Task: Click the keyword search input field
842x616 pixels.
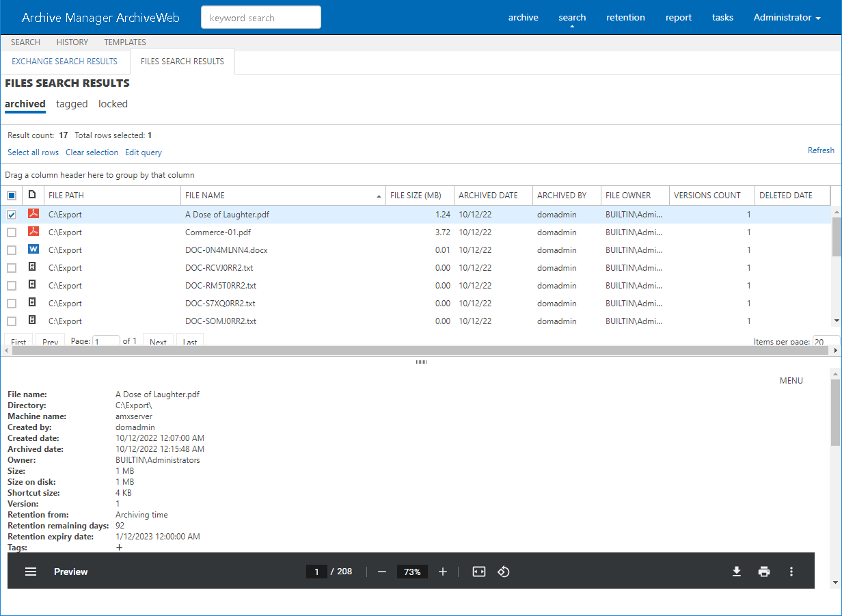Action: [260, 18]
